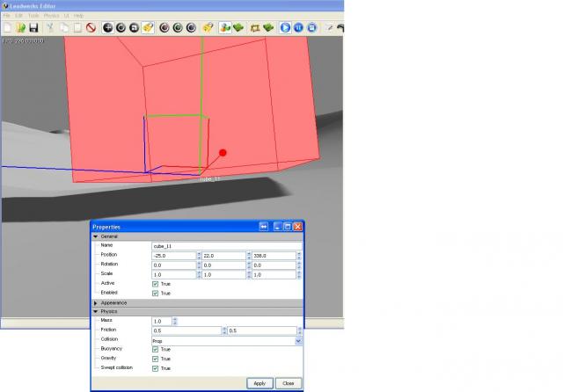The height and width of the screenshot is (392, 563).
Task: Open the Tools menu
Action: (33, 16)
